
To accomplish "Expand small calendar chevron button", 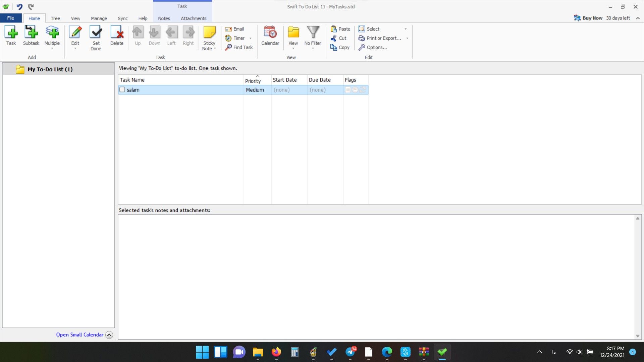I will coord(109,335).
